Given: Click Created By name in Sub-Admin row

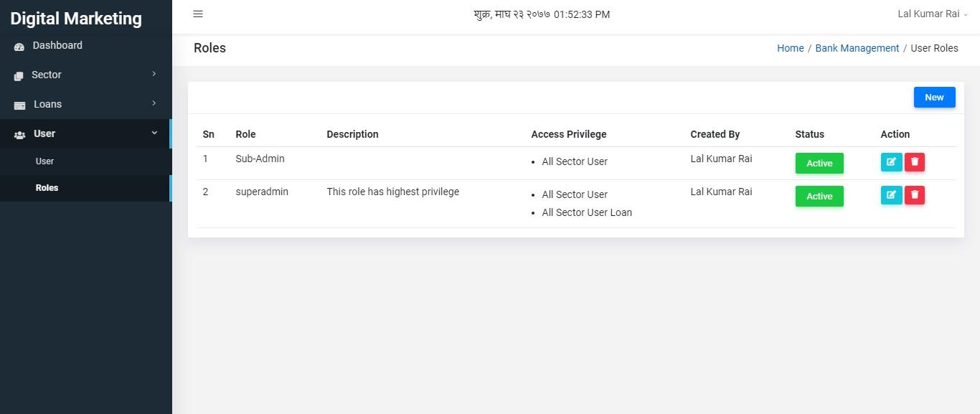Looking at the screenshot, I should coord(721,159).
